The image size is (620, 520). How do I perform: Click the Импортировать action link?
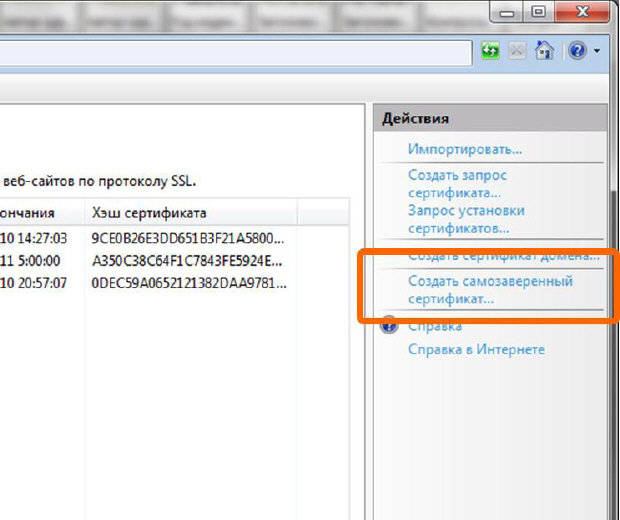click(464, 149)
